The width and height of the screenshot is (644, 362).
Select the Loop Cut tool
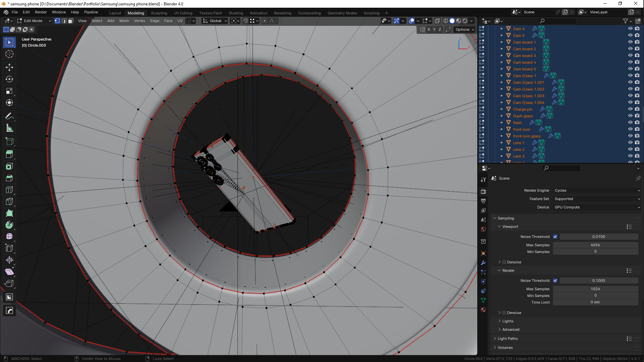click(x=9, y=190)
